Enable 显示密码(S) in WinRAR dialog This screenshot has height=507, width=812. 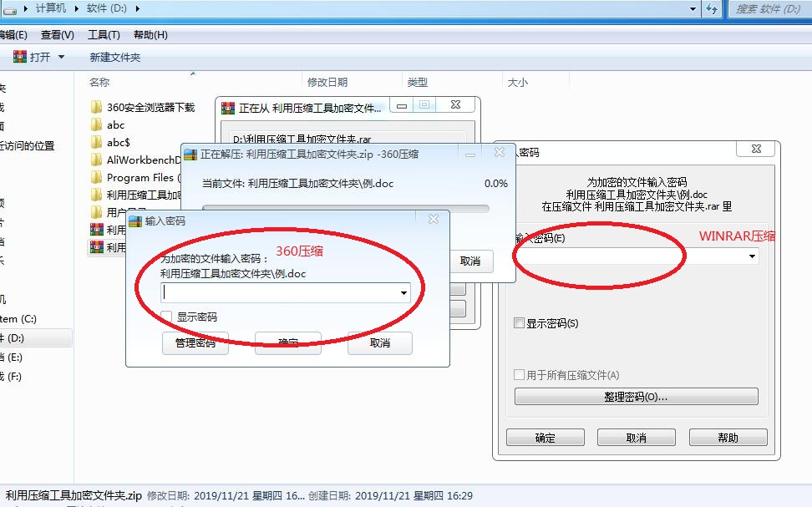coord(519,323)
